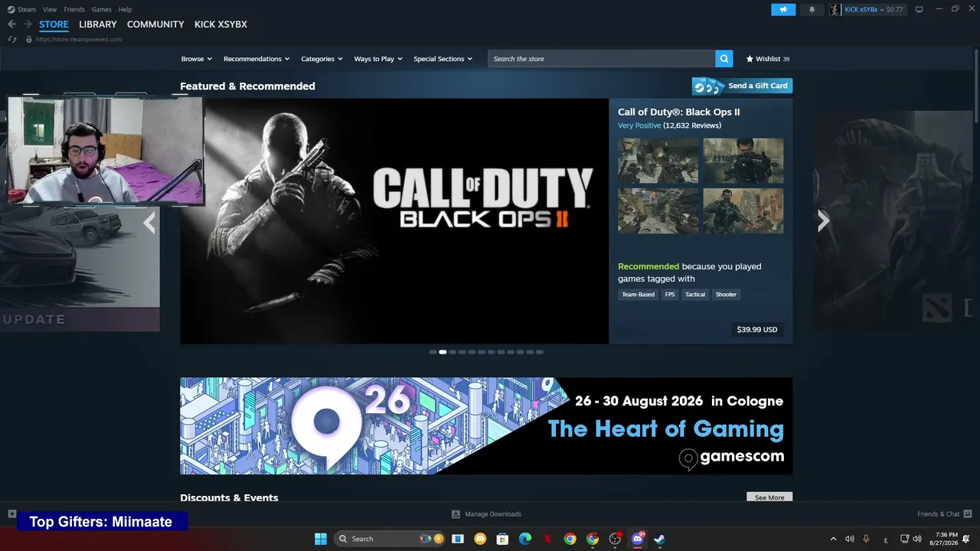Open the Categories dropdown
Image resolution: width=980 pixels, height=551 pixels.
click(322, 59)
